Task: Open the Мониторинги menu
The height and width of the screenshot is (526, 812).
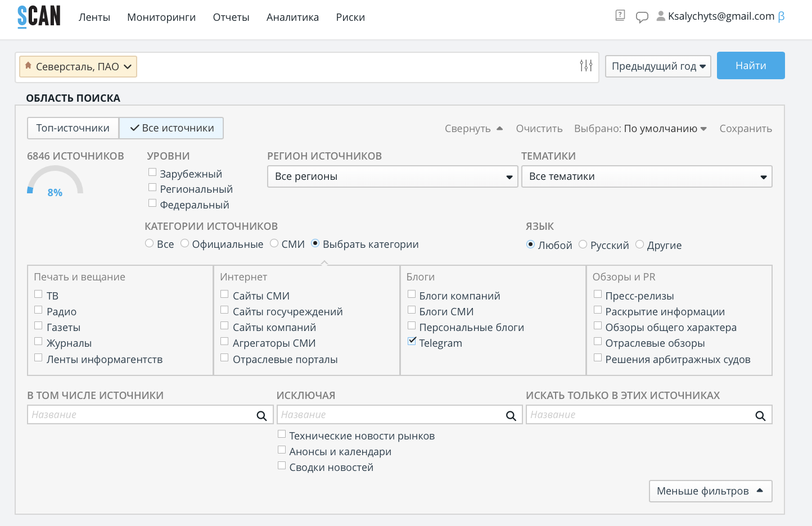Action: (161, 17)
